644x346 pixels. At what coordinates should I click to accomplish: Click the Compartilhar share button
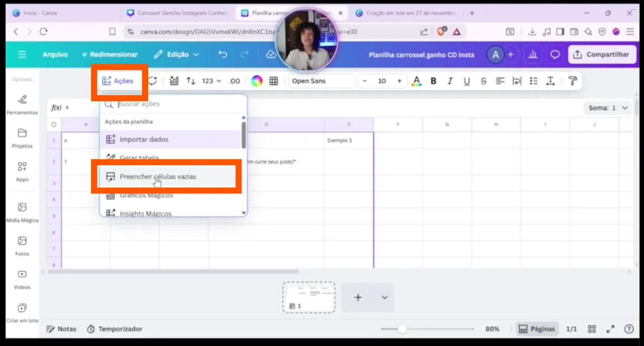click(x=602, y=54)
